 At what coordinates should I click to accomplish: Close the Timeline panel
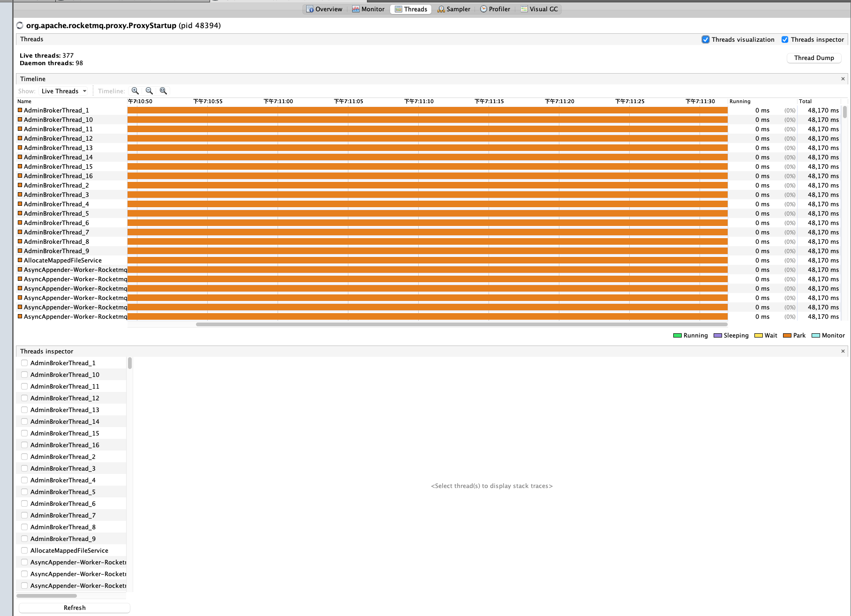tap(843, 79)
